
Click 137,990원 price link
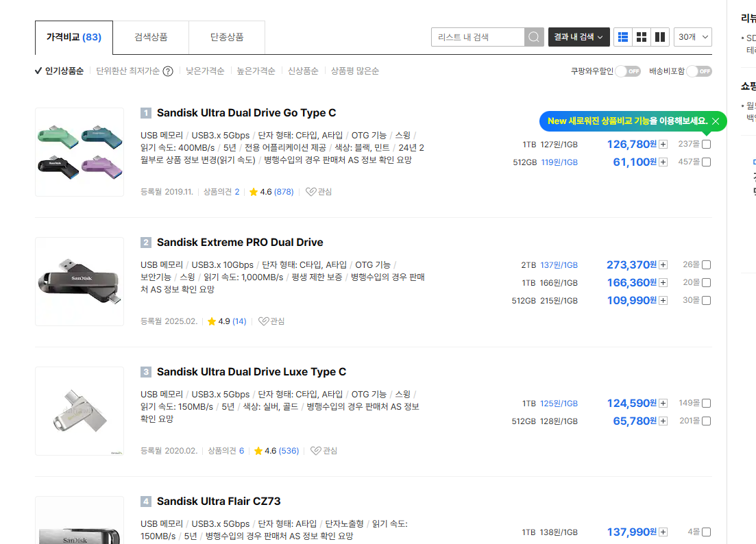pyautogui.click(x=632, y=532)
